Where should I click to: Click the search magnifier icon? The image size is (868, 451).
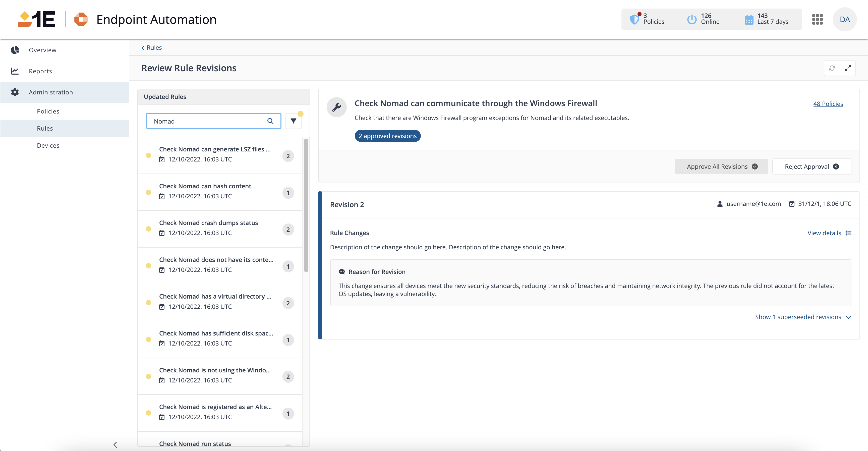(270, 121)
